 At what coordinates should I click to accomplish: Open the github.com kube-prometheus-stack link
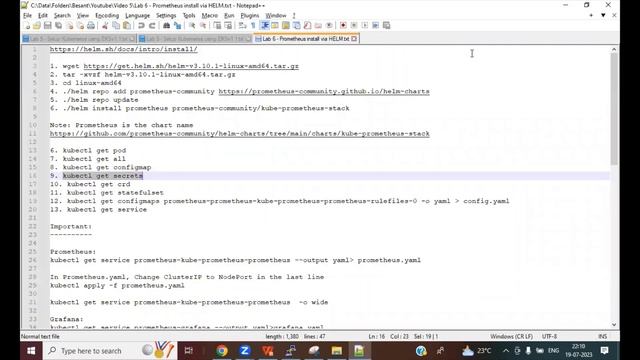[x=240, y=133]
